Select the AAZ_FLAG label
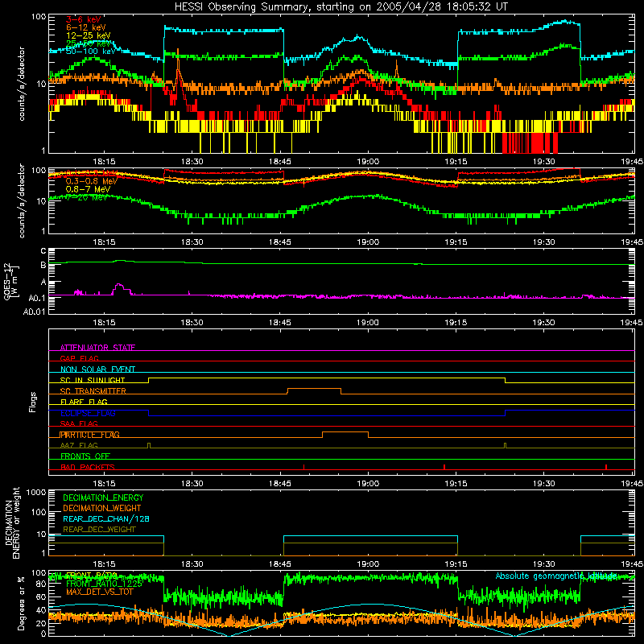 pyautogui.click(x=79, y=445)
